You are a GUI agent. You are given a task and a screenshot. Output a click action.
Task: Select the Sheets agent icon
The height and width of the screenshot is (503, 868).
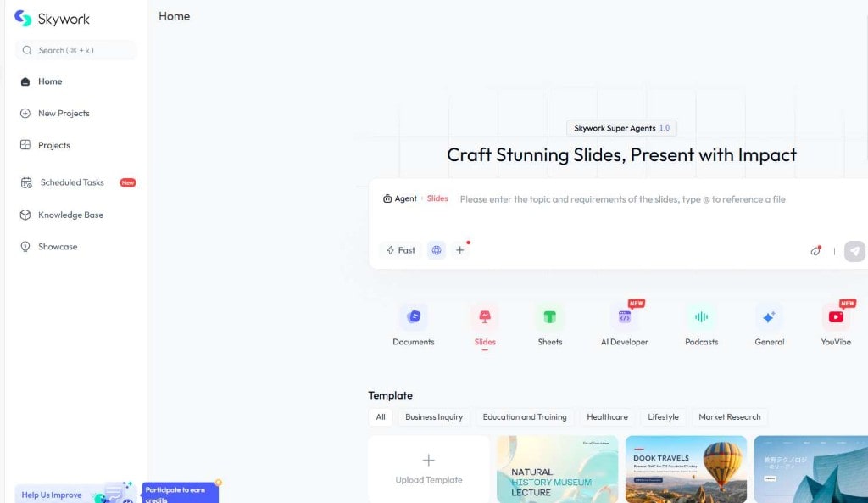549,316
